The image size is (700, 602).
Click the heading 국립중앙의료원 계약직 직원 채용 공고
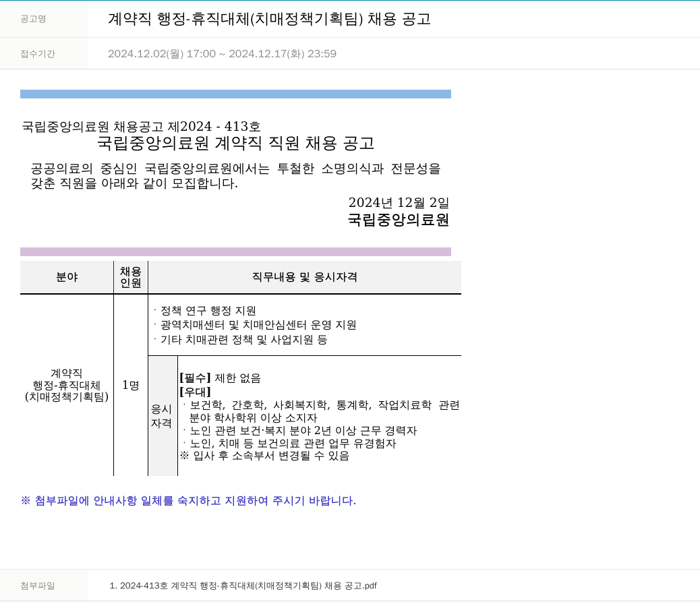coord(236,143)
